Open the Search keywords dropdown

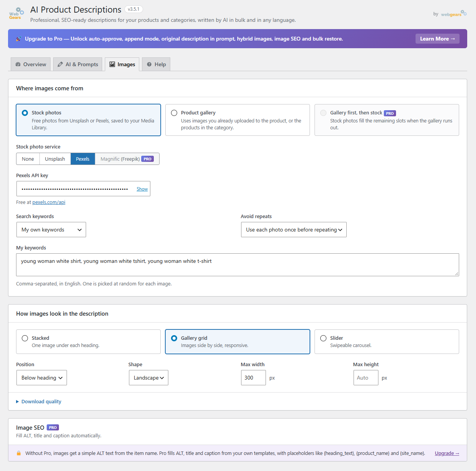pyautogui.click(x=51, y=230)
